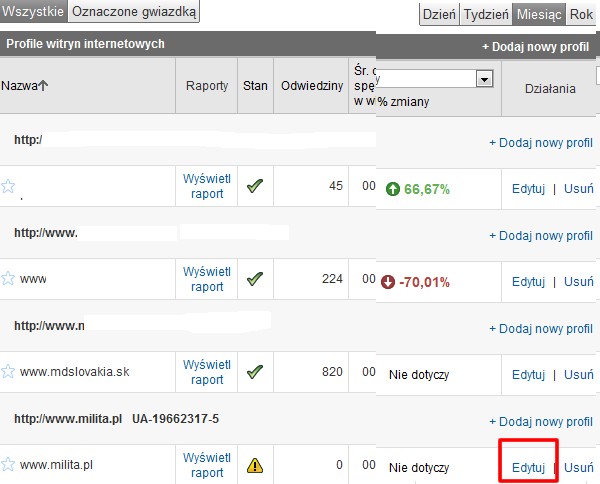The width and height of the screenshot is (600, 484).
Task: Click Dodaj nowy profil in dark header
Action: [x=535, y=47]
